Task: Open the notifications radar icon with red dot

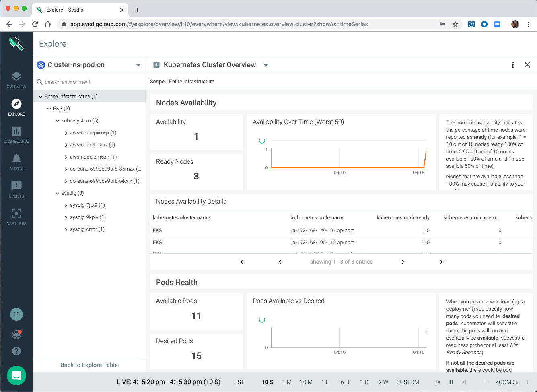Action: pos(16,334)
